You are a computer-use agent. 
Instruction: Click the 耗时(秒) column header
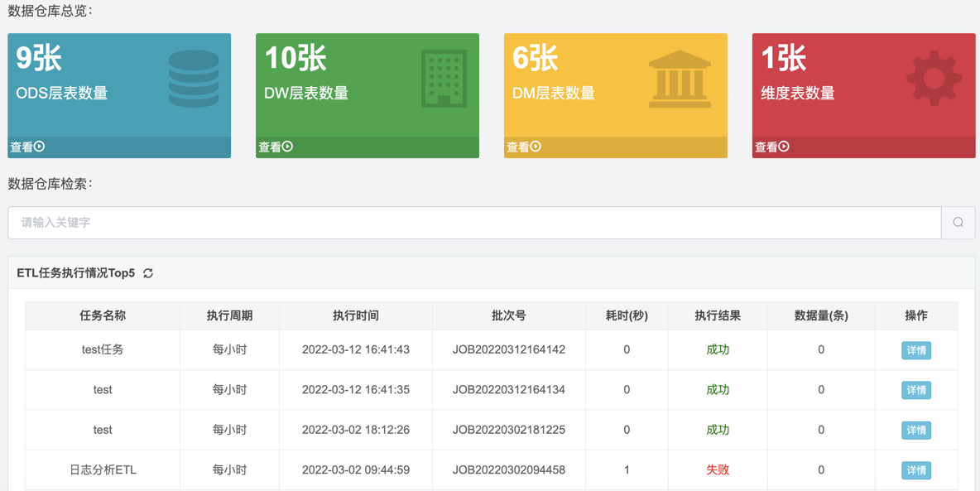point(627,315)
